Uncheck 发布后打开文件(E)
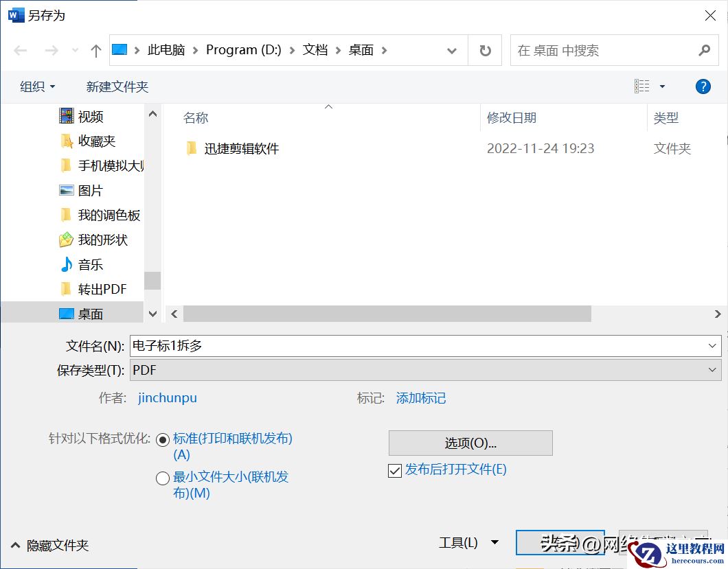This screenshot has width=728, height=569. 394,469
